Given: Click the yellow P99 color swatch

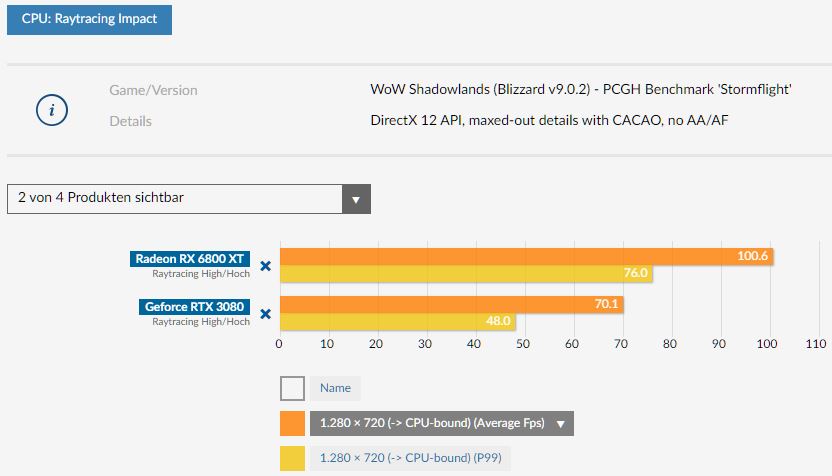Looking at the screenshot, I should tap(292, 458).
